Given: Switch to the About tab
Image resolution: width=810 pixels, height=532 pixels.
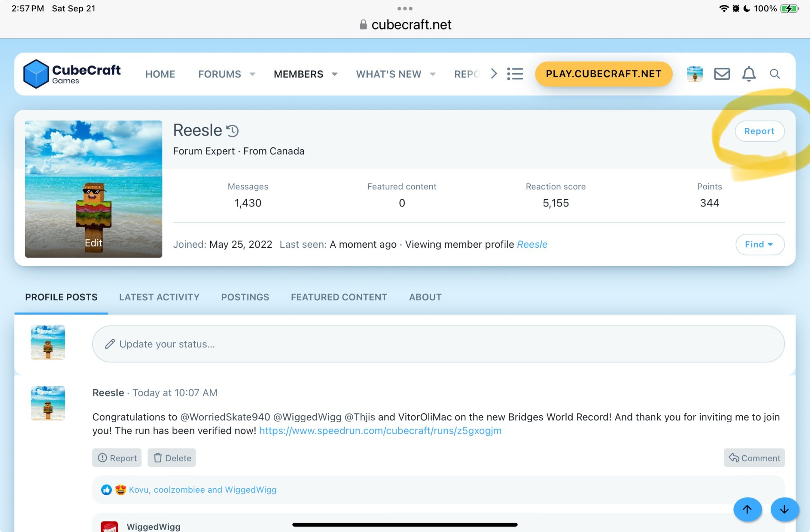Looking at the screenshot, I should 425,297.
